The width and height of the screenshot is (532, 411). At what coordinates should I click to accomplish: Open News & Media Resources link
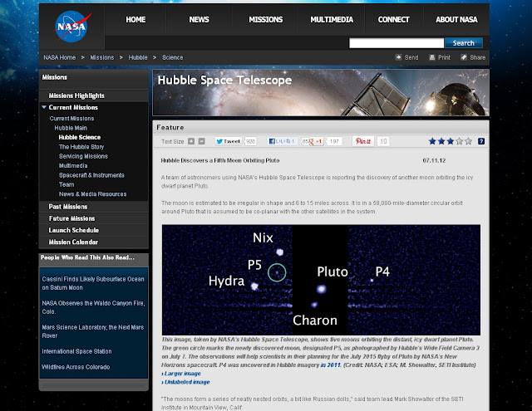tap(92, 194)
